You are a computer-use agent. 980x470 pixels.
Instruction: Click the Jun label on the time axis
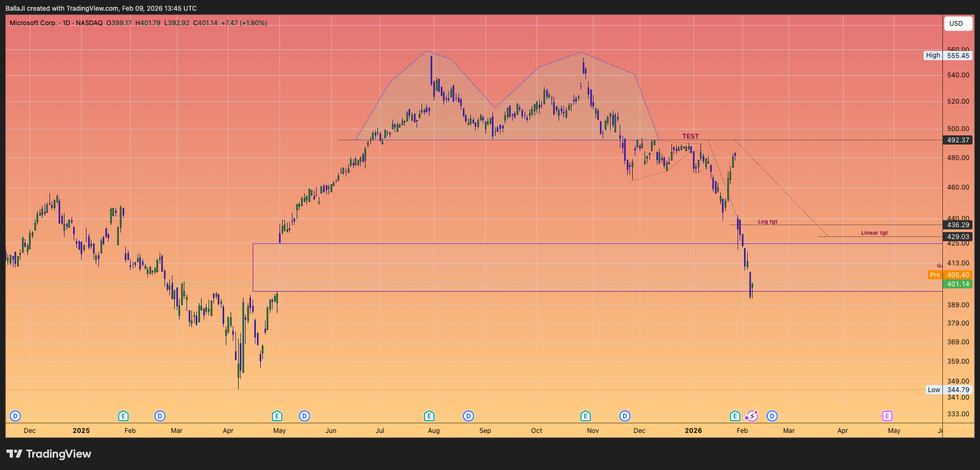[331, 431]
